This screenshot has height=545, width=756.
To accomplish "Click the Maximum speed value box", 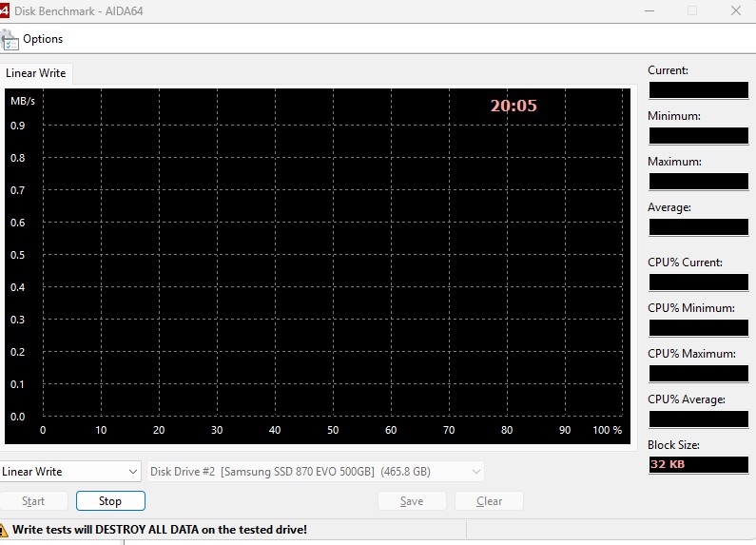I will tap(699, 182).
